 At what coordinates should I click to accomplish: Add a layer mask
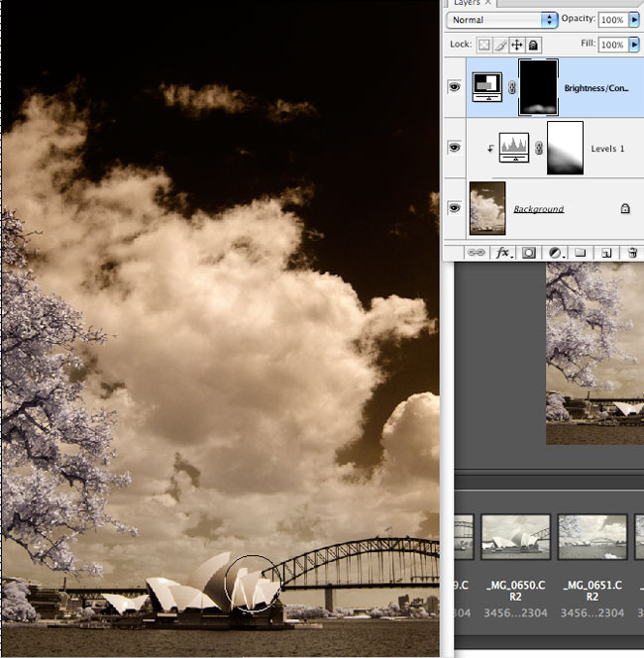click(529, 253)
